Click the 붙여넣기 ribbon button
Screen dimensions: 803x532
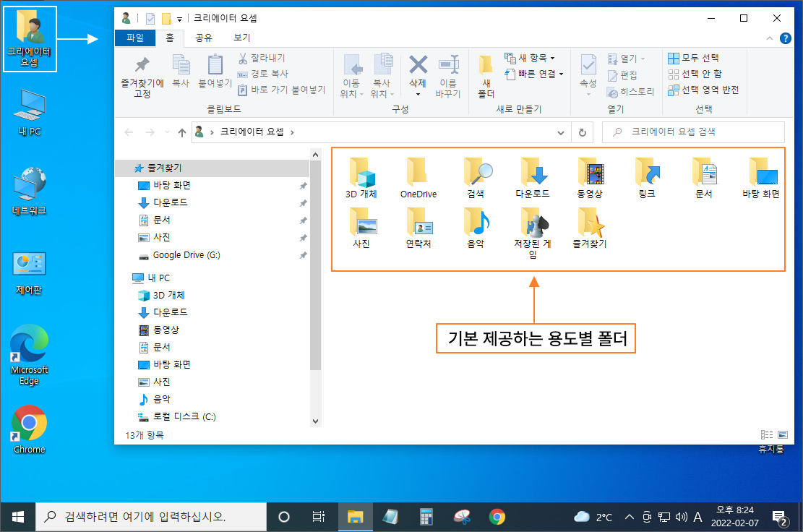(x=215, y=71)
